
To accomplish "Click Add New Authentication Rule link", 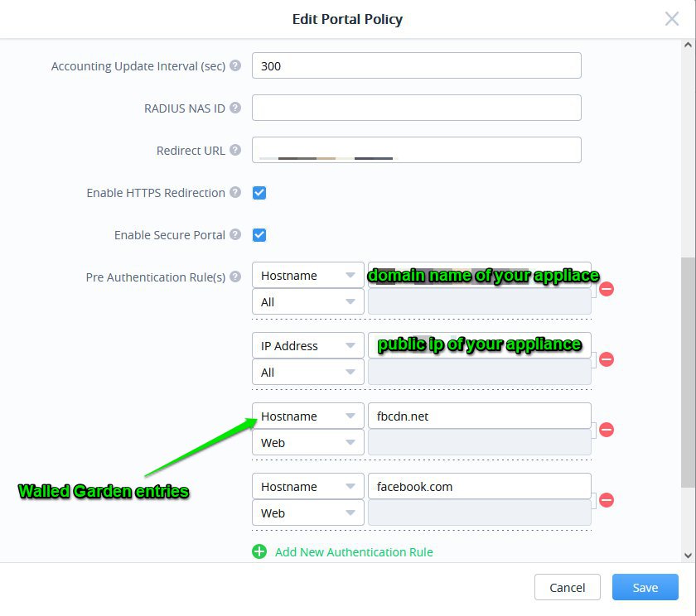I will [x=354, y=552].
